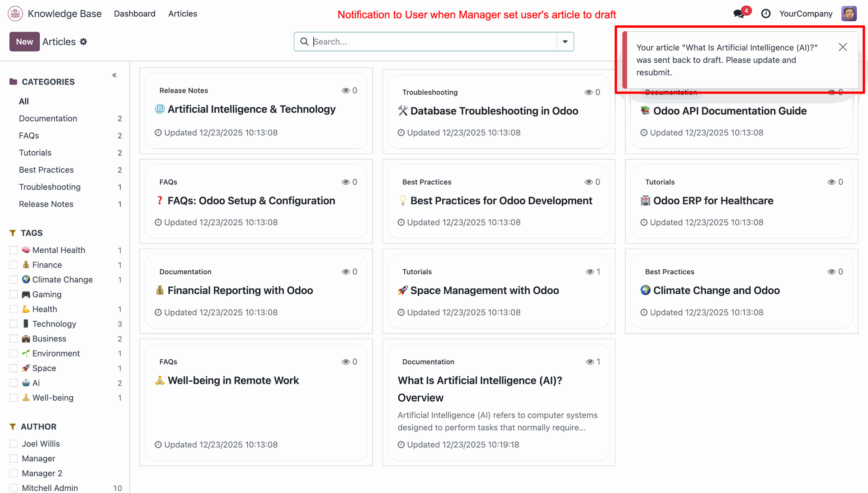Viewport: 868px width, 493px height.
Task: Click the view count eye on Release Notes card
Action: click(x=345, y=90)
